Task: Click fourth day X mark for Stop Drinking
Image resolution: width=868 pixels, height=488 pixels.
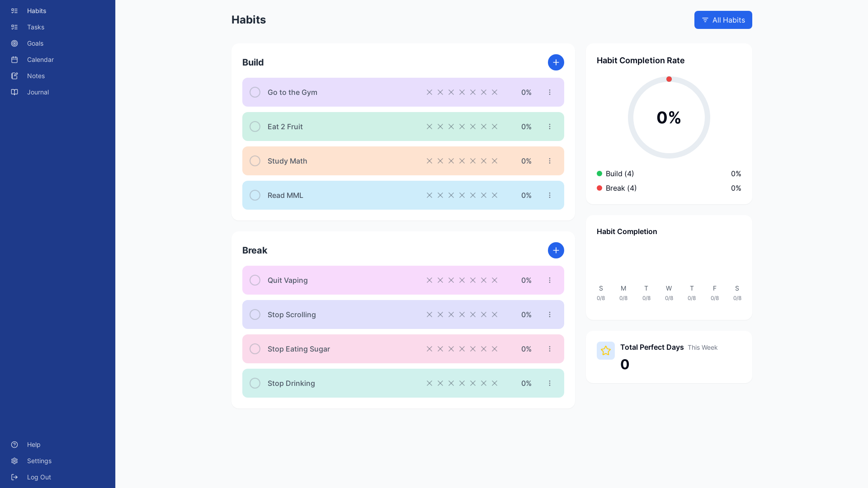Action: point(462,383)
